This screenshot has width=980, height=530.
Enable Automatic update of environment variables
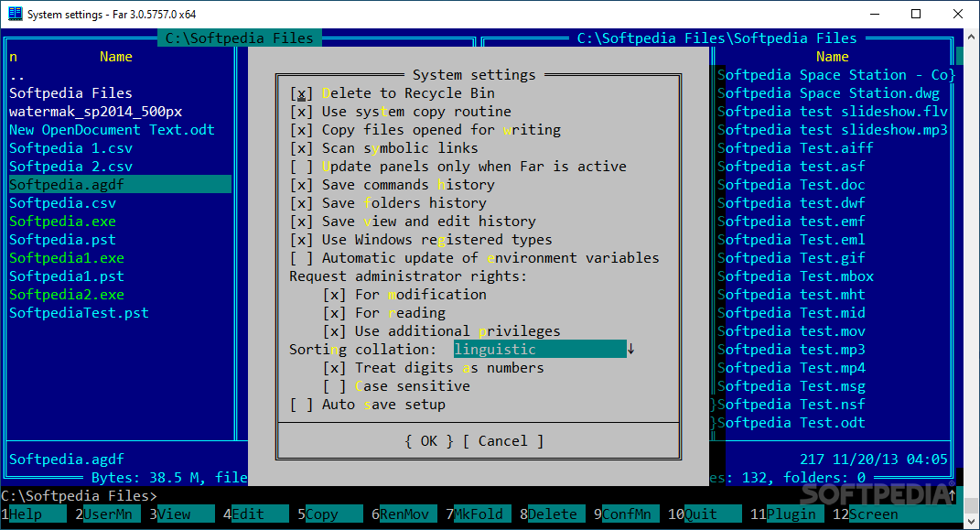[x=301, y=257]
